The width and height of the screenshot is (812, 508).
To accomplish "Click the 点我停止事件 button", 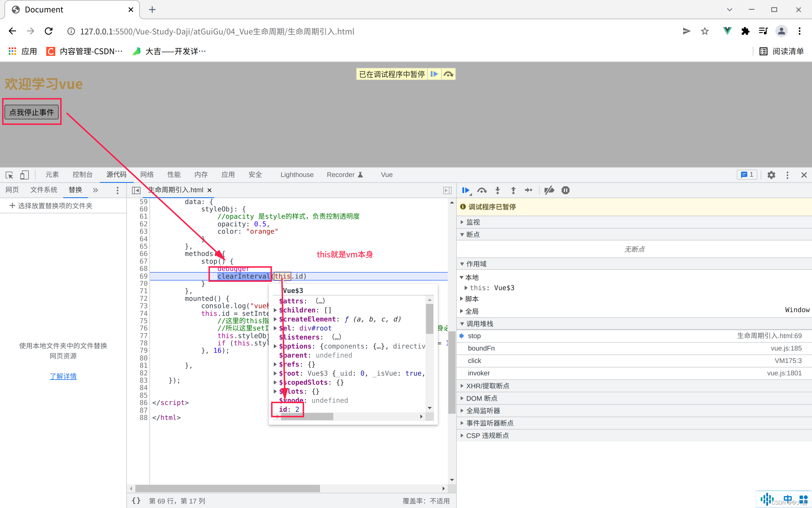I will [32, 112].
